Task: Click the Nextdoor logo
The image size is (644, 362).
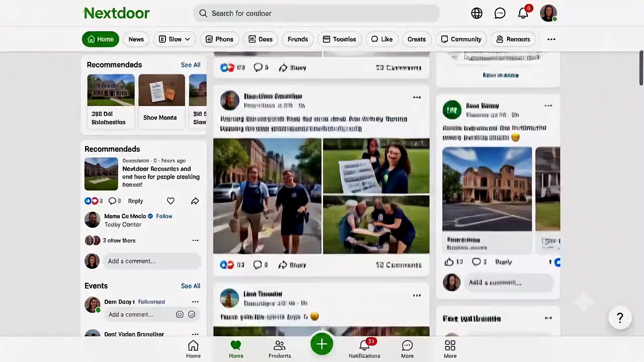Action: (x=116, y=13)
